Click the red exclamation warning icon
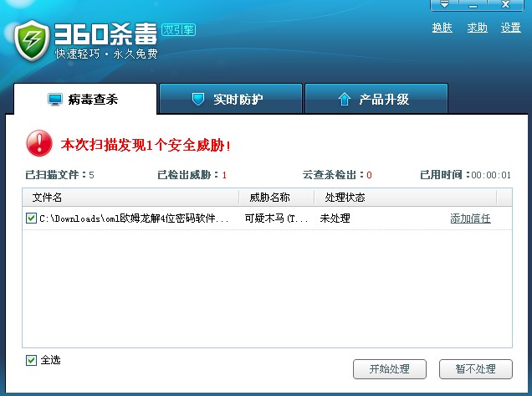 click(x=39, y=144)
